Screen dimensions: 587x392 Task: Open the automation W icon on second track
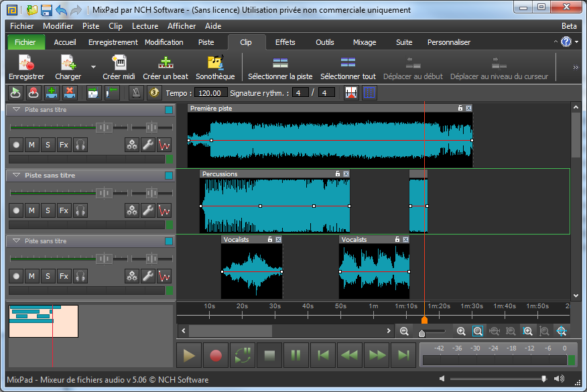(x=164, y=210)
